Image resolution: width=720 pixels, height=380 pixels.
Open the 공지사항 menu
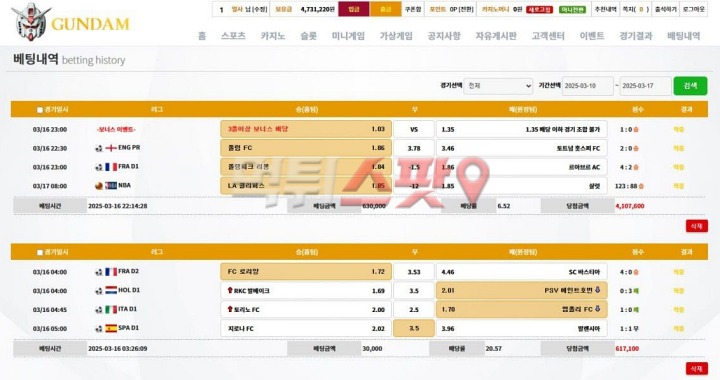click(x=444, y=36)
